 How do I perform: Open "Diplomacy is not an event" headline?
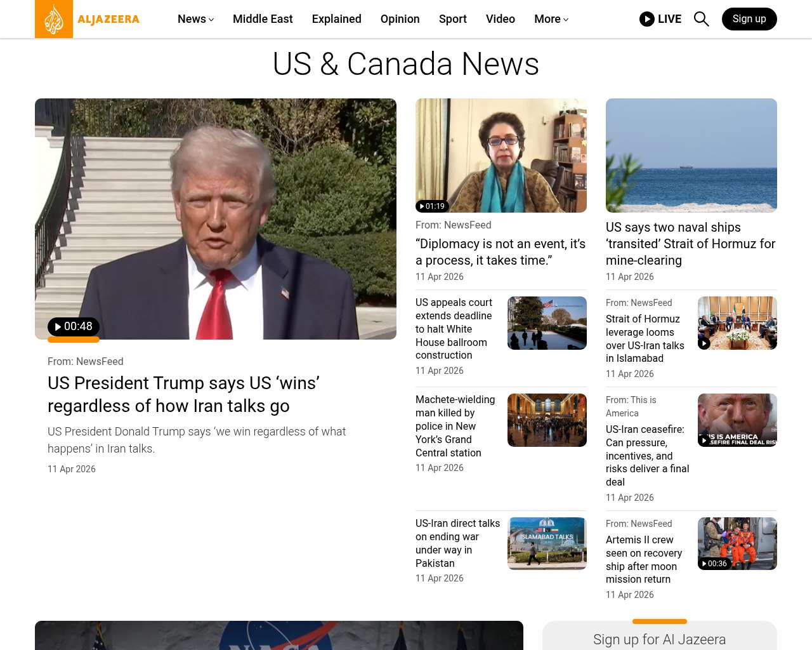(501, 252)
